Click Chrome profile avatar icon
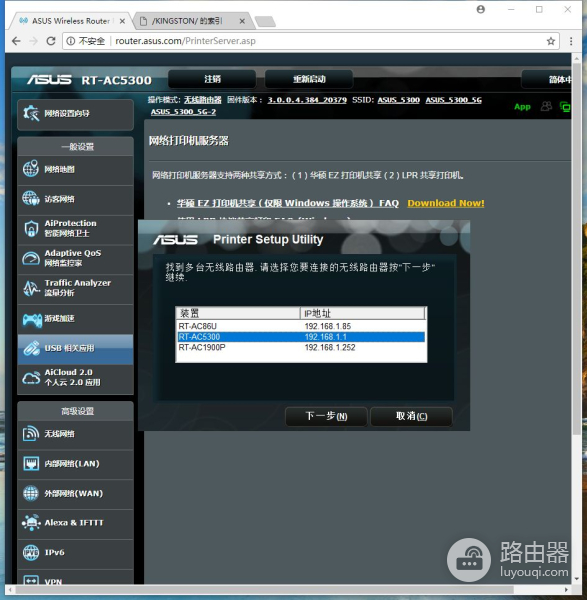 (481, 9)
